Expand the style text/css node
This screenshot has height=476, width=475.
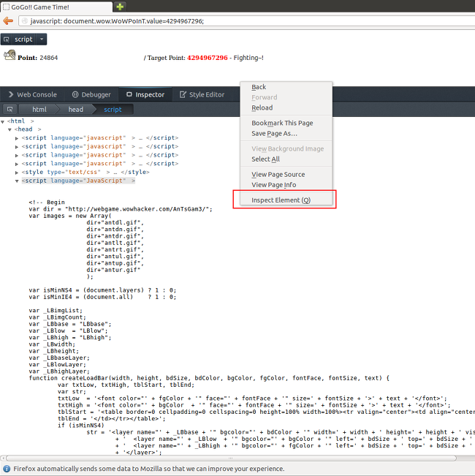(x=17, y=172)
